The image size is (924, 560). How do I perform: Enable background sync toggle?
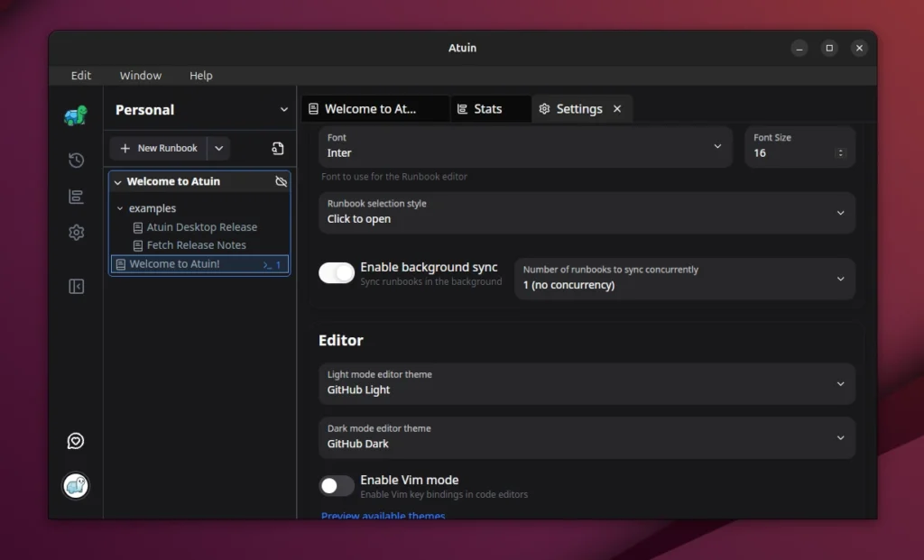[337, 272]
